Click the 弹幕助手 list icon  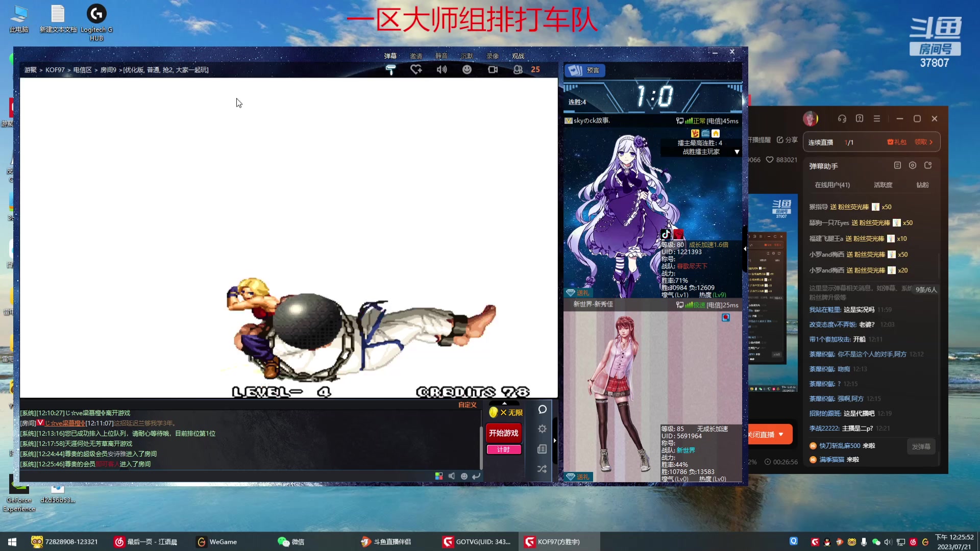[897, 165]
